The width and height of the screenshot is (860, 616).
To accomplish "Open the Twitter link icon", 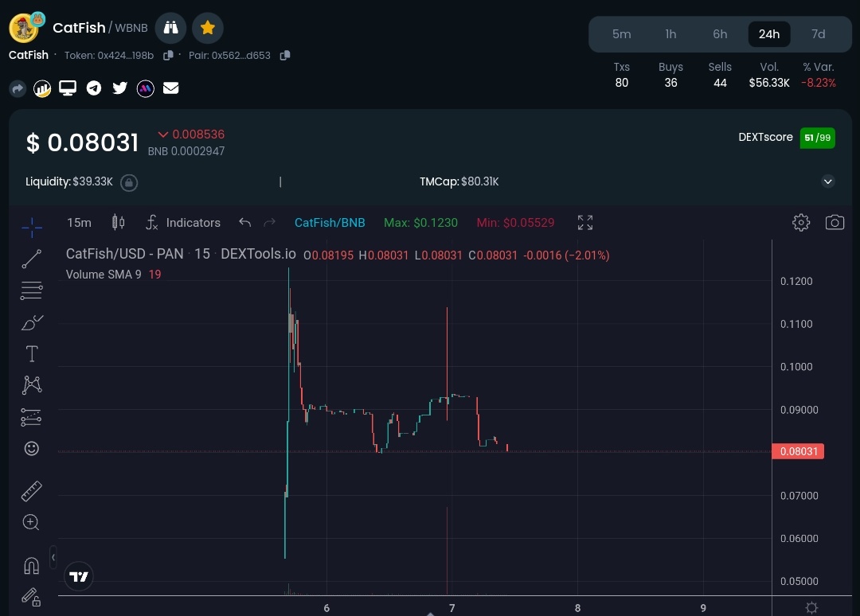I will click(x=119, y=88).
